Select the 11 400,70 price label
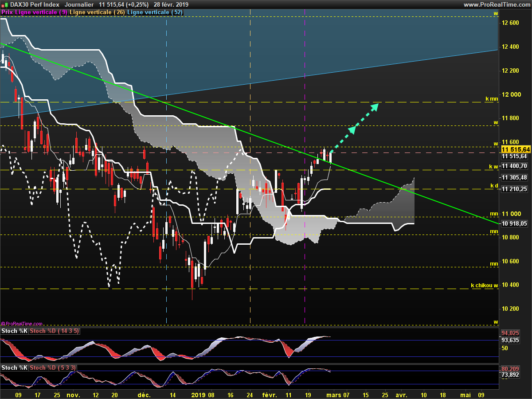The image size is (532, 399). pos(514,166)
